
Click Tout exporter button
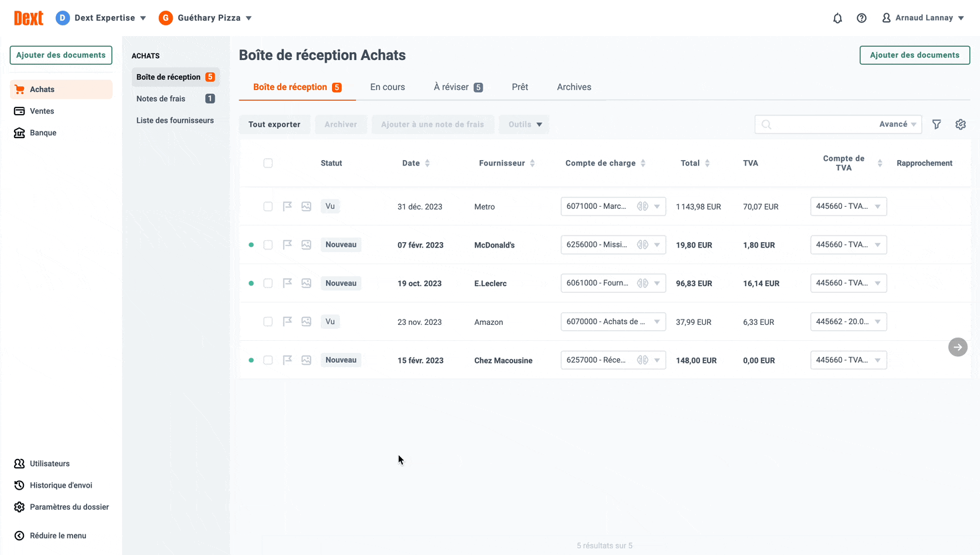click(x=275, y=125)
